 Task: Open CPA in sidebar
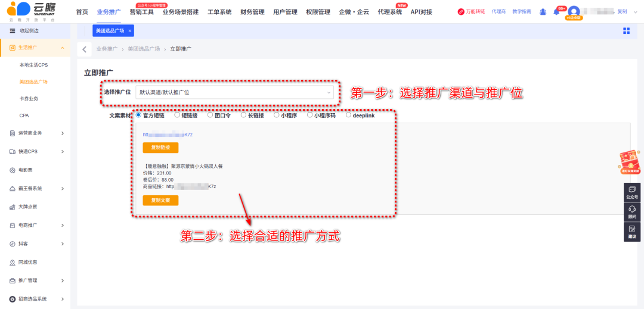pyautogui.click(x=24, y=116)
